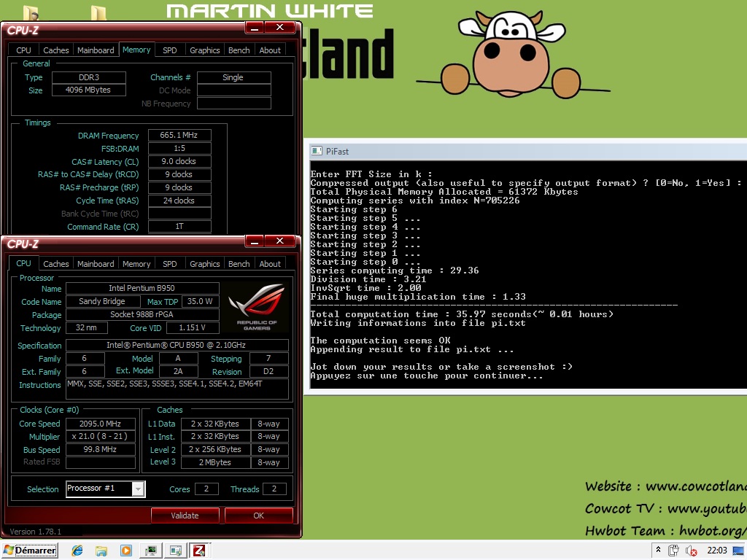Click the Level 3 2 MBytes cache value
Image resolution: width=747 pixels, height=560 pixels.
coord(215,462)
